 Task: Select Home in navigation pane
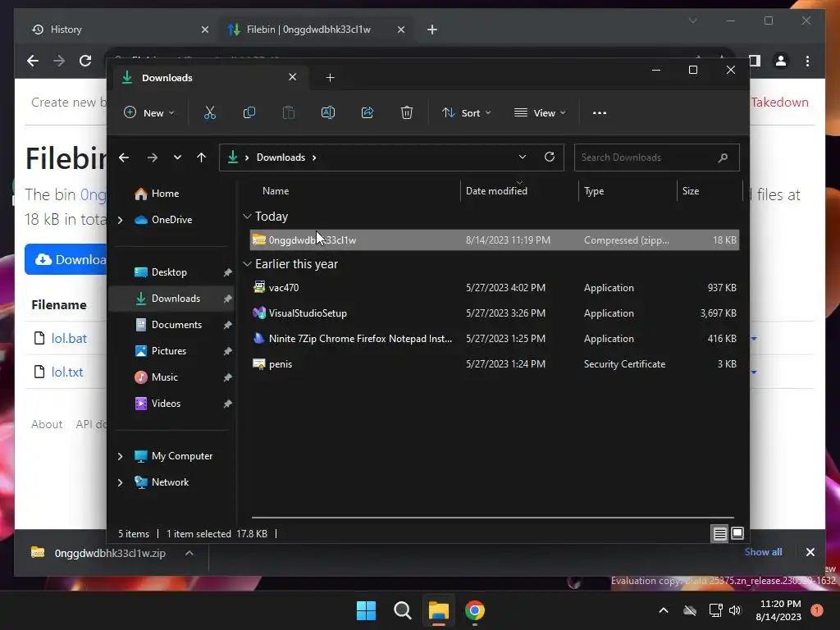[165, 194]
